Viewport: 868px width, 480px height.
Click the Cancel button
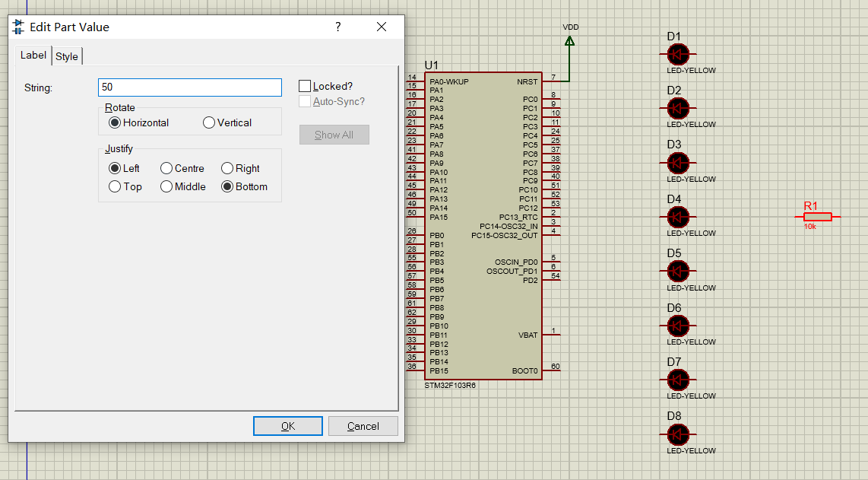(x=363, y=426)
